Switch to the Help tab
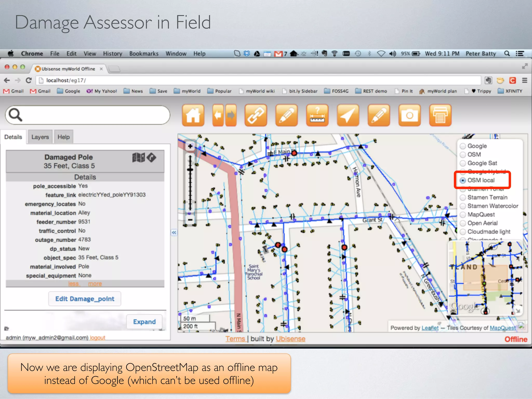 click(64, 137)
